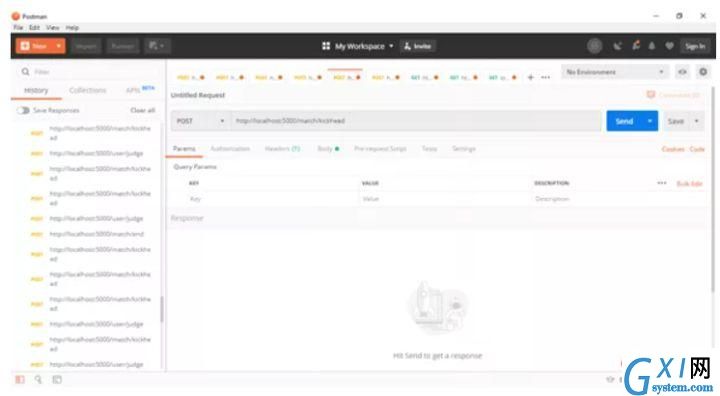Expand the Save button dropdown arrow
The width and height of the screenshot is (720, 396).
click(697, 121)
